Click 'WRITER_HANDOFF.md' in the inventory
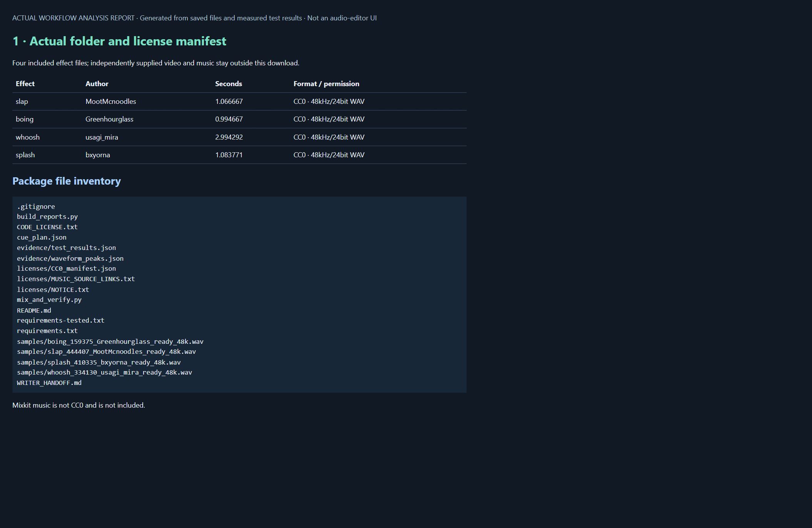This screenshot has height=528, width=812. pos(49,383)
